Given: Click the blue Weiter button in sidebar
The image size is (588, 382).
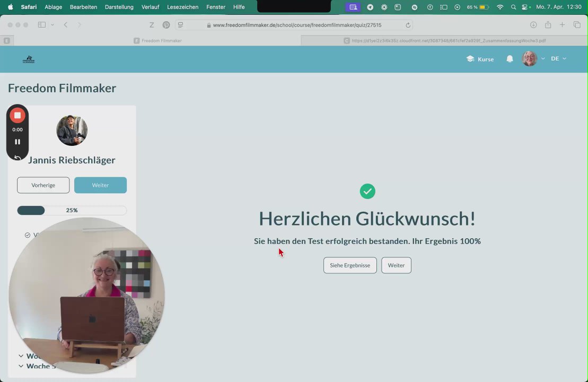Looking at the screenshot, I should pyautogui.click(x=100, y=185).
